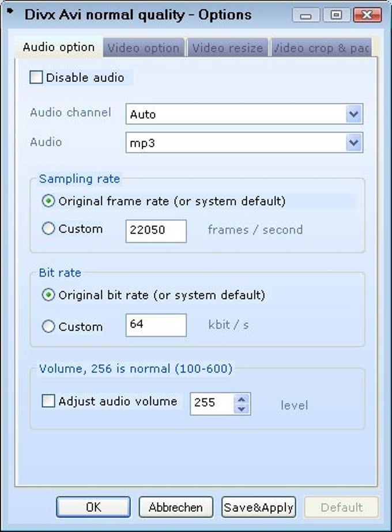Click the 255 volume level field
The image size is (392, 532).
[212, 403]
